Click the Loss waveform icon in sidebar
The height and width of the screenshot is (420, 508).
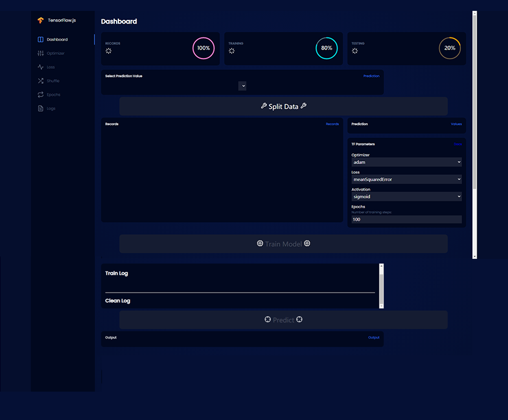40,67
